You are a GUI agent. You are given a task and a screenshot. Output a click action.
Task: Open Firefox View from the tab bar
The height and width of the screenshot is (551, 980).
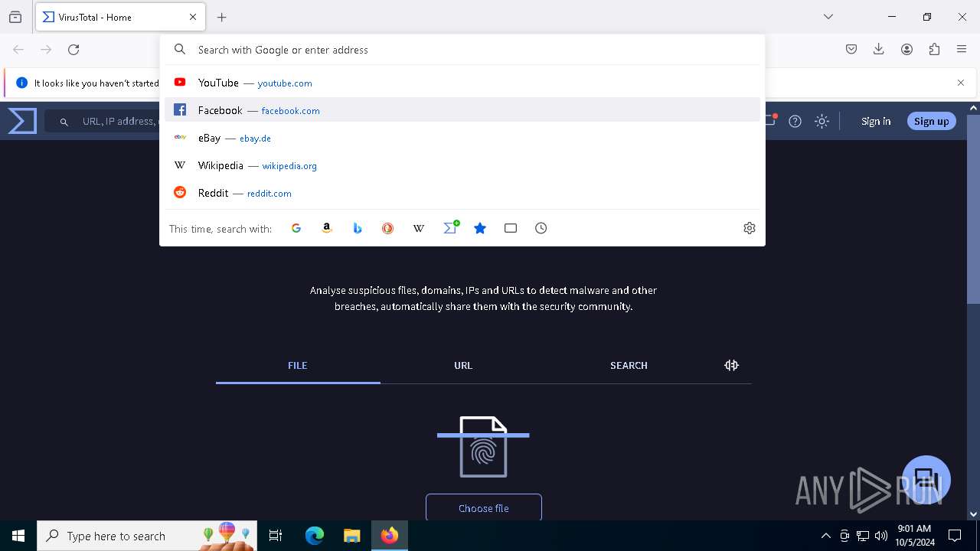click(15, 17)
